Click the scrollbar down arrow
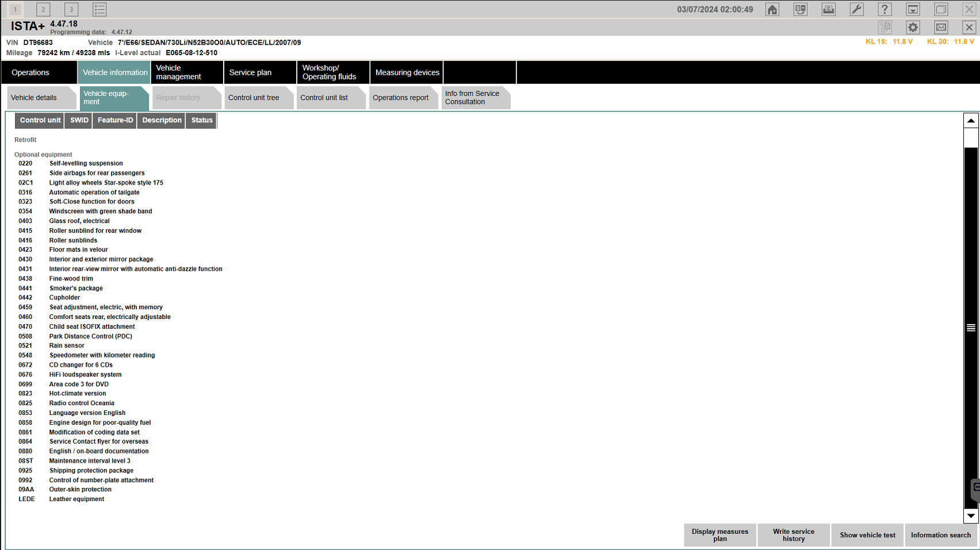Image resolution: width=980 pixels, height=550 pixels. pyautogui.click(x=971, y=516)
